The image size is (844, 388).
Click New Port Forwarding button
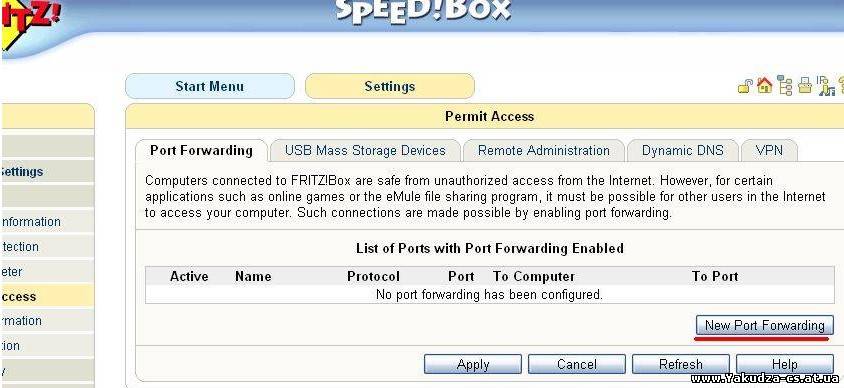click(764, 325)
